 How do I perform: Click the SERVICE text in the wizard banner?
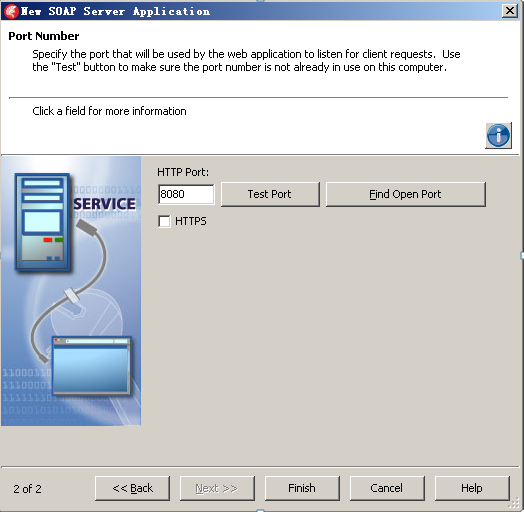(105, 204)
